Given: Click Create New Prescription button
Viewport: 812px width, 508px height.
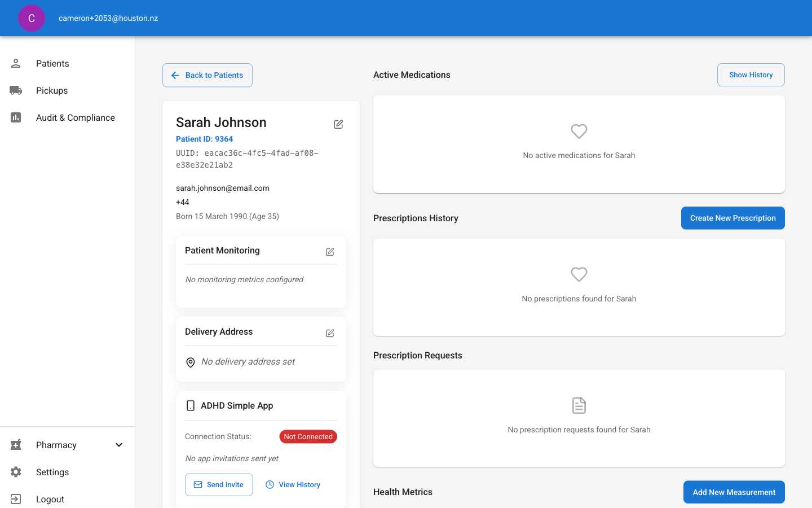Looking at the screenshot, I should (x=733, y=218).
